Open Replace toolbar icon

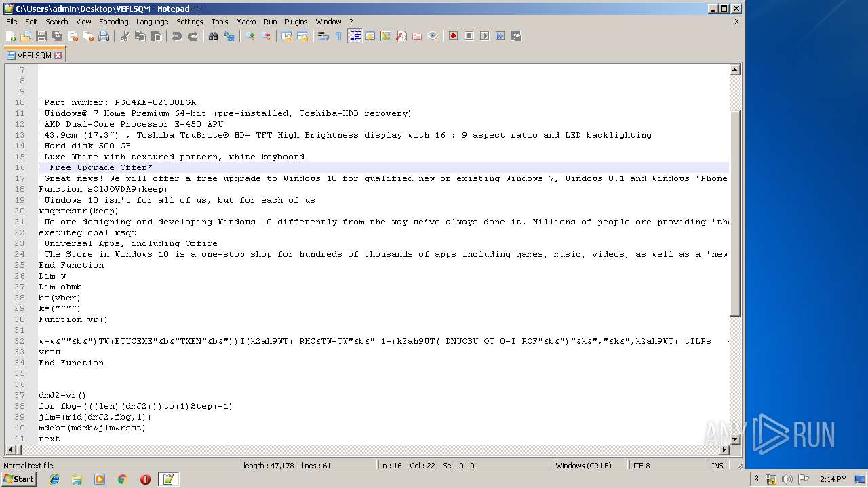coord(229,36)
